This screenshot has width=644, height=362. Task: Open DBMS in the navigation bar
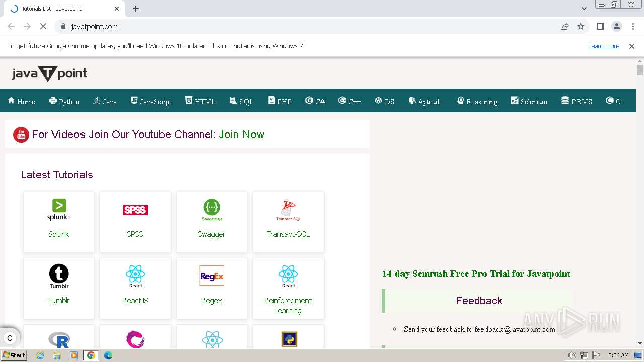[x=577, y=101]
